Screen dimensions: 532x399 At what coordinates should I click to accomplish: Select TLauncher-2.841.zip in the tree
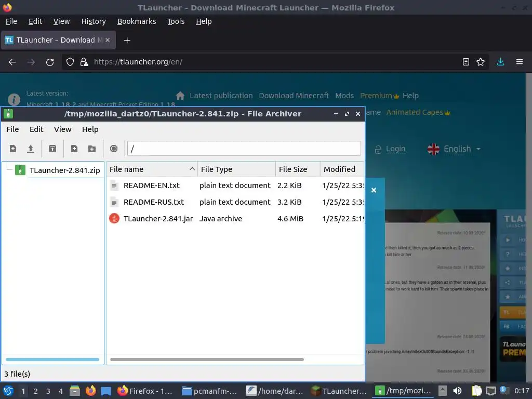coord(64,170)
